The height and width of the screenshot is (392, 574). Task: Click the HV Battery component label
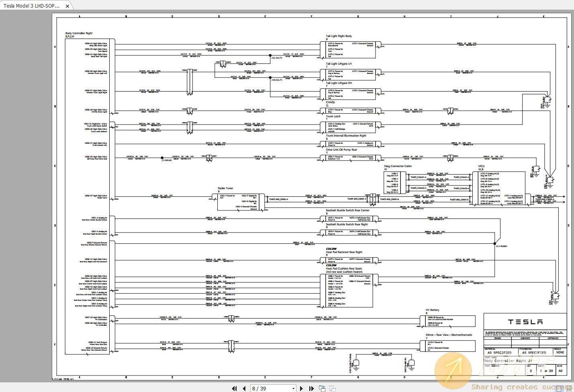tap(432, 310)
